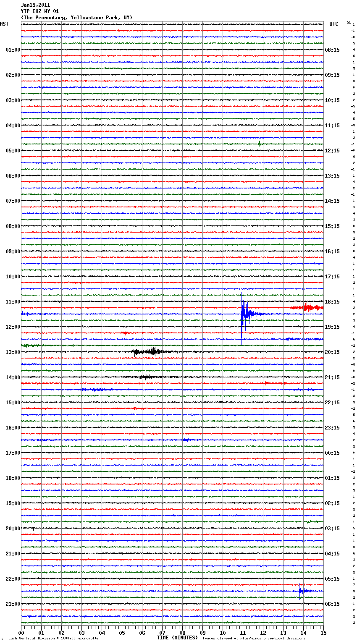Click the 00 minute axis tick label
Viewport: 357px width, 644px height.
21,633
